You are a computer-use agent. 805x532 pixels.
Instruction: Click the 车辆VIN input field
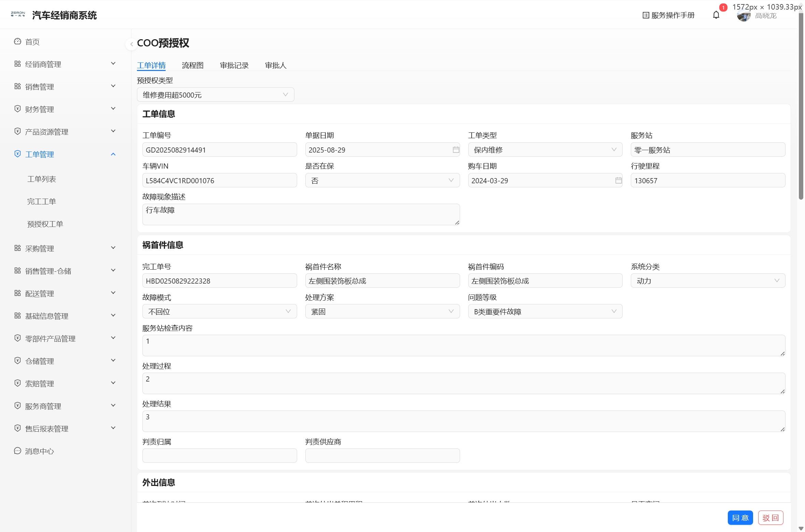click(220, 181)
